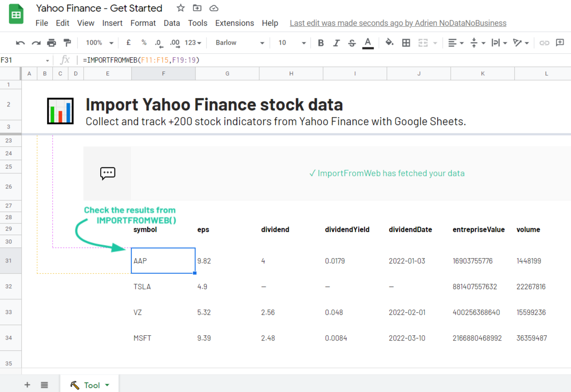Open the Data menu
This screenshot has height=392, width=571.
(172, 23)
